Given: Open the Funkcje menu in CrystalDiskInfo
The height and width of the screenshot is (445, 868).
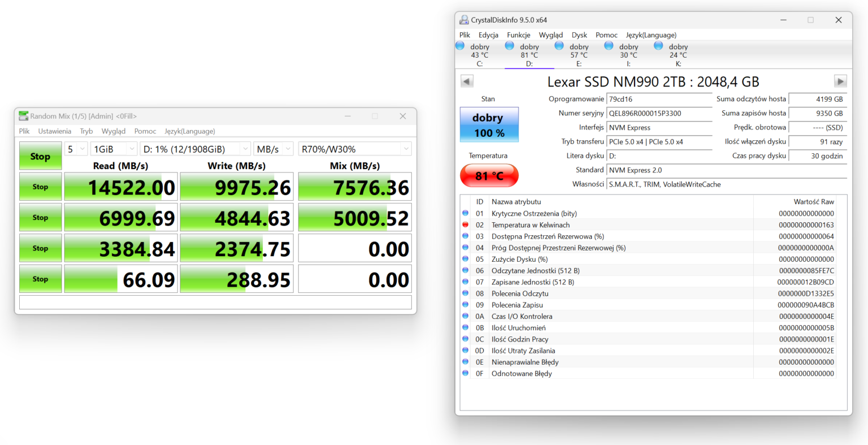Looking at the screenshot, I should click(518, 34).
